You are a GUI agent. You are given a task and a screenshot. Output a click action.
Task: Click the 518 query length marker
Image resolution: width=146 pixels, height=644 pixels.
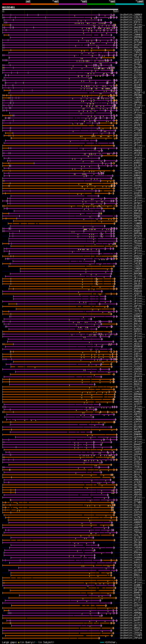[115, 11]
